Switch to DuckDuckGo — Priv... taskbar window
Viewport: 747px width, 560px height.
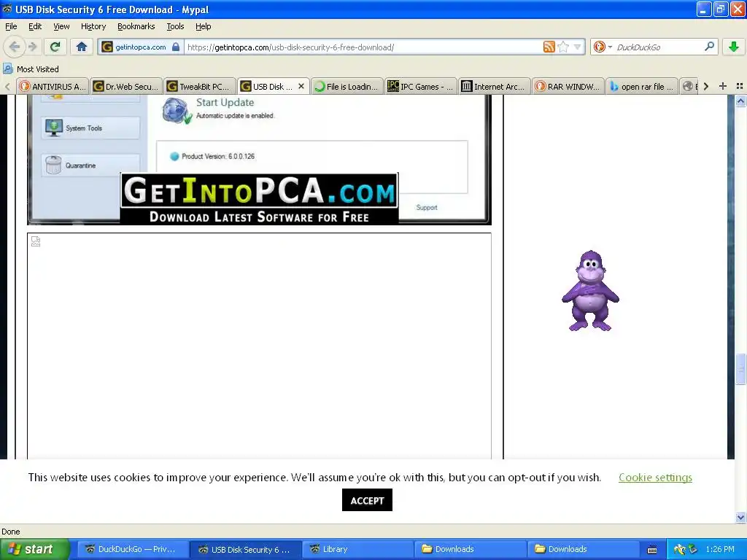point(133,549)
